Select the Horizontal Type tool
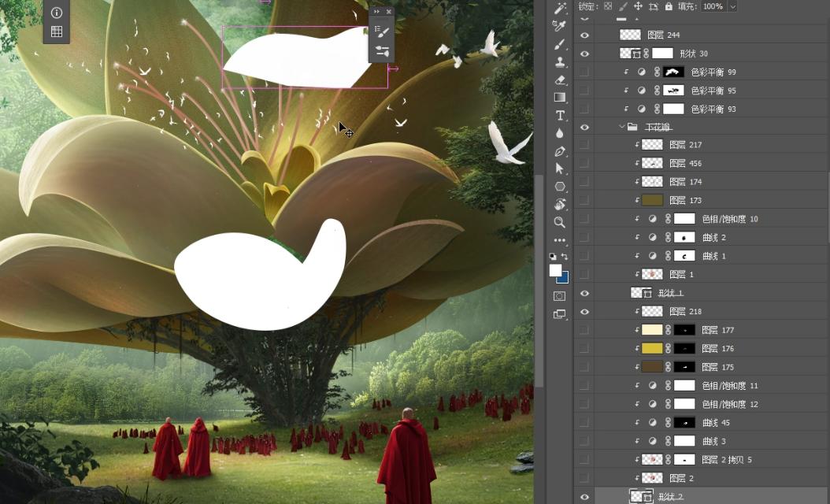The height and width of the screenshot is (504, 830). [560, 116]
